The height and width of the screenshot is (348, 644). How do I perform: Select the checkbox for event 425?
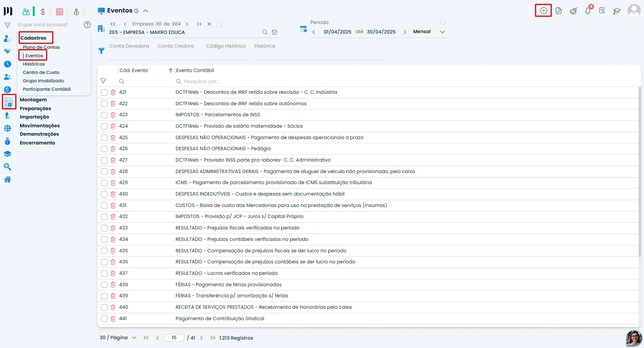[x=104, y=138]
